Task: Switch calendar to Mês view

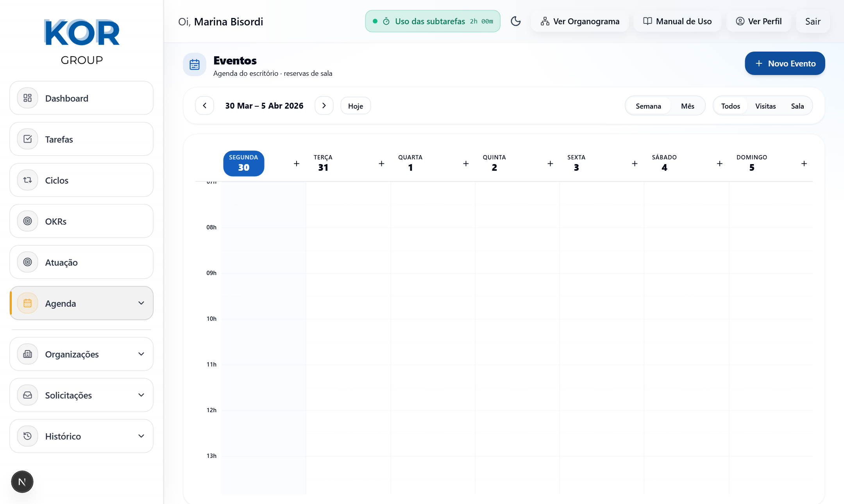Action: [687, 106]
